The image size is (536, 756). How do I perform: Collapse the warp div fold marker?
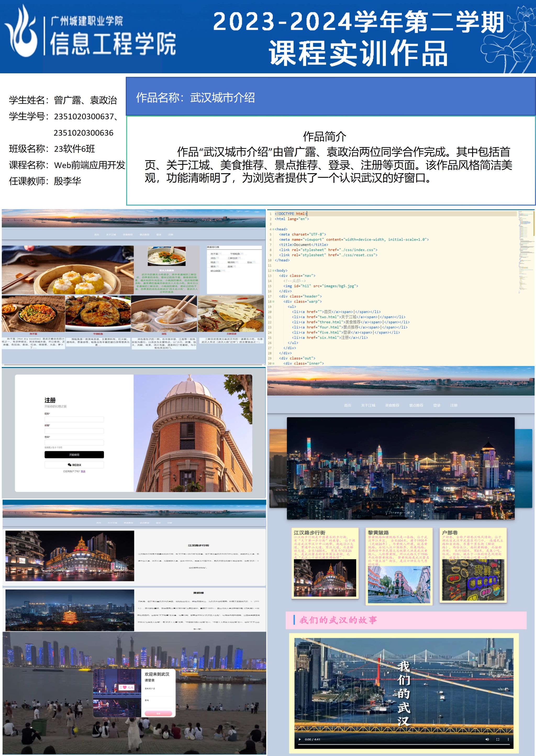coord(273,301)
